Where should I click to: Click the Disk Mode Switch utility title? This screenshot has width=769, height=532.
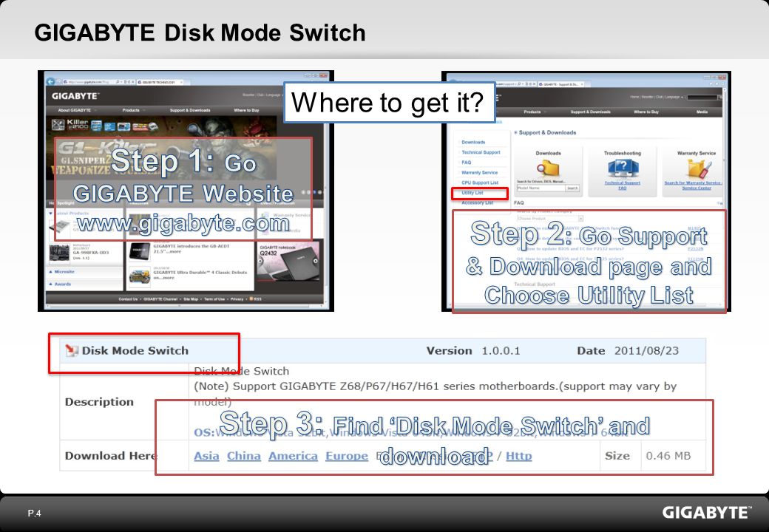135,351
